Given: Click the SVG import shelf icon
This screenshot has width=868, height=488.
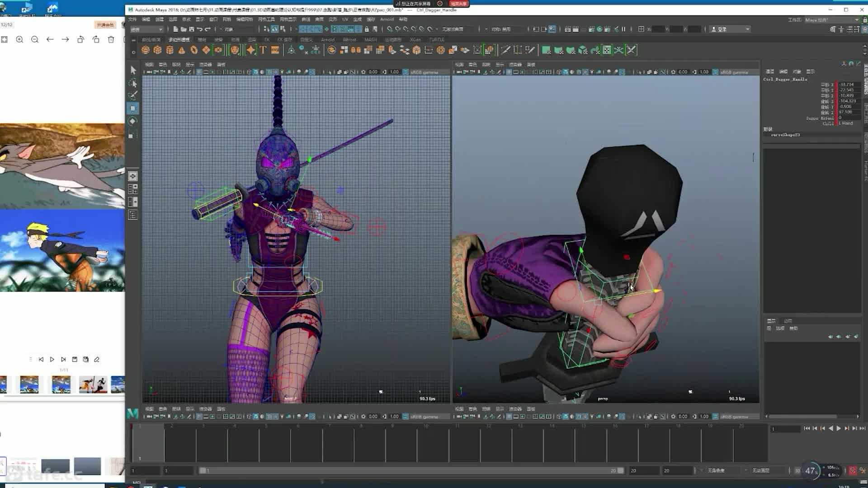Looking at the screenshot, I should click(275, 50).
